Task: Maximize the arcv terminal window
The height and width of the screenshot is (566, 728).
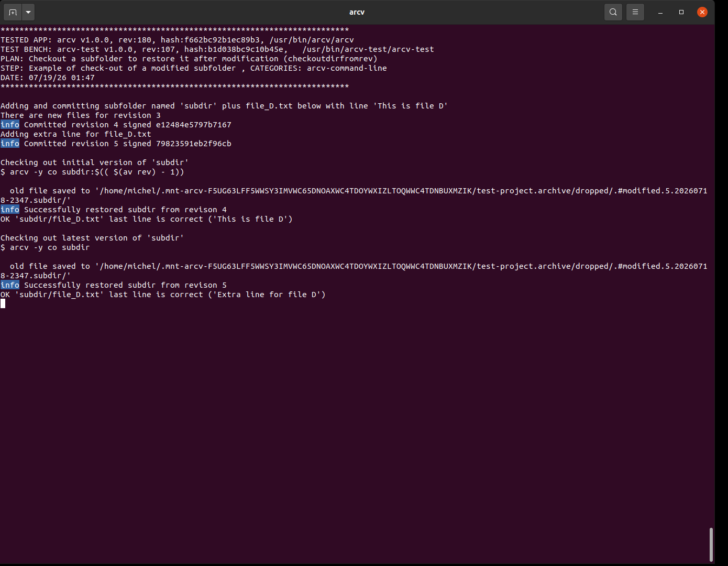Action: click(681, 12)
